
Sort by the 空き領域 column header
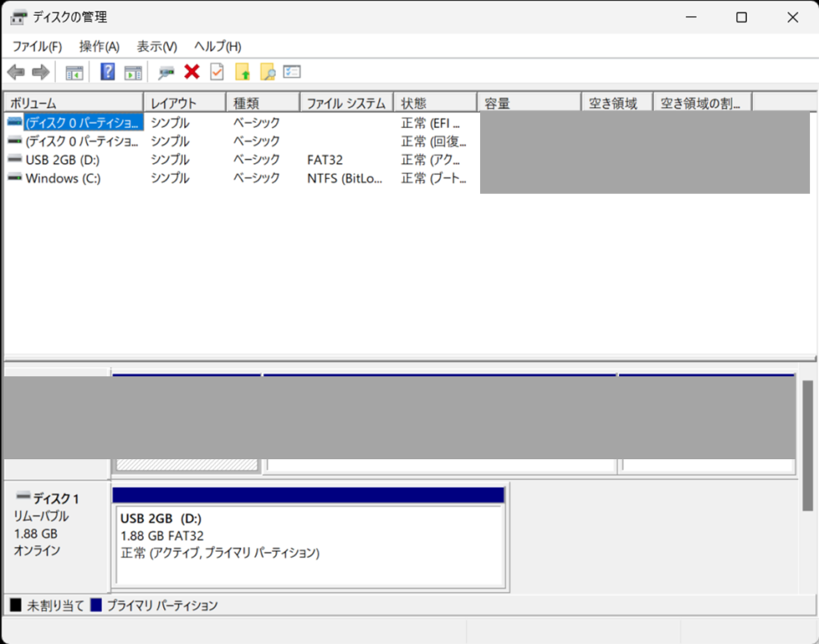click(x=617, y=103)
